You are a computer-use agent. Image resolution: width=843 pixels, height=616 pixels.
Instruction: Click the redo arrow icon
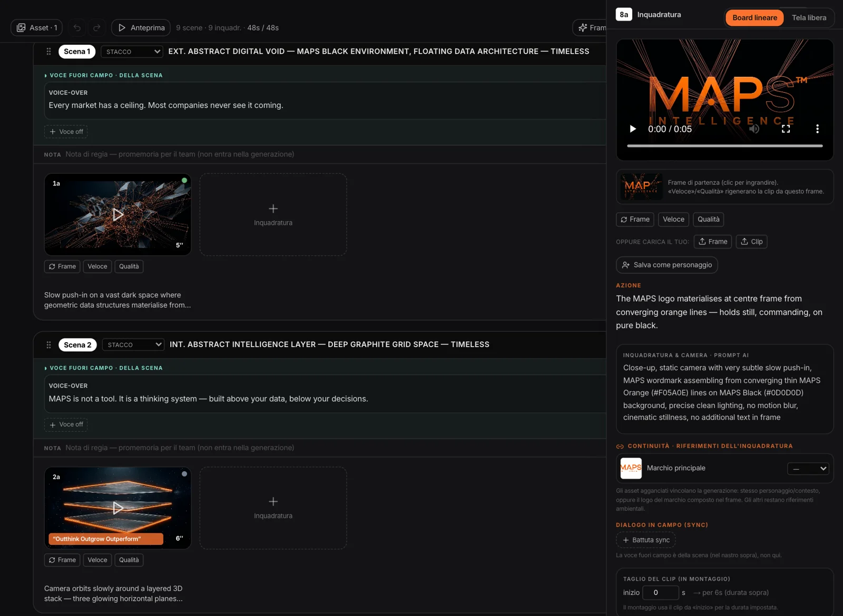coord(97,27)
